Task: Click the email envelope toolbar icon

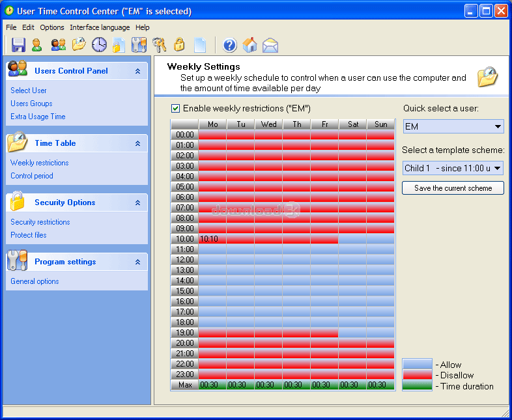Action: coord(270,45)
